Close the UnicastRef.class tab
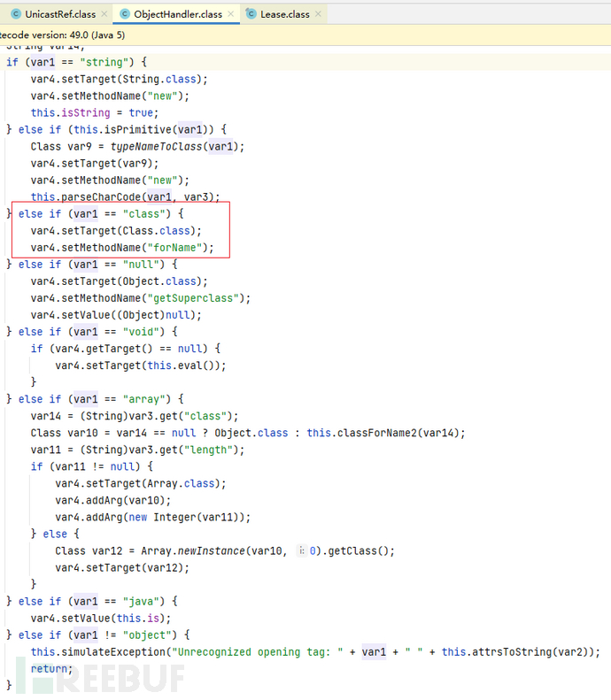 coord(104,14)
